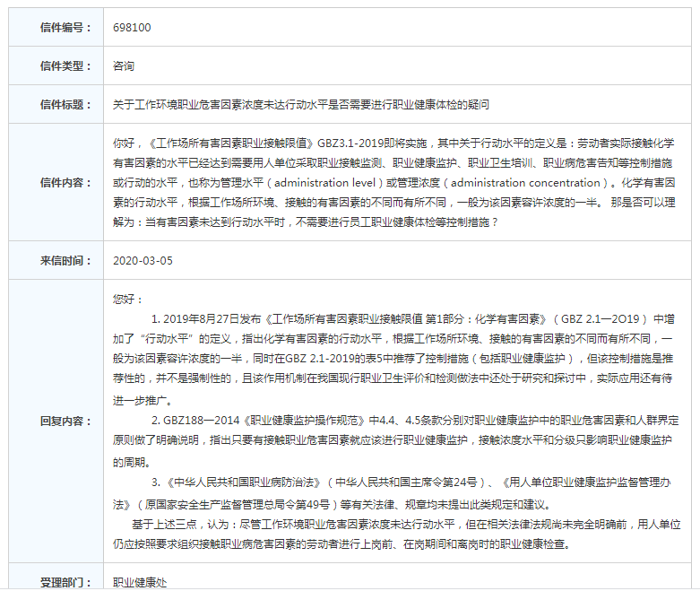Select the date 2020-03-05
700x591 pixels.
click(143, 260)
